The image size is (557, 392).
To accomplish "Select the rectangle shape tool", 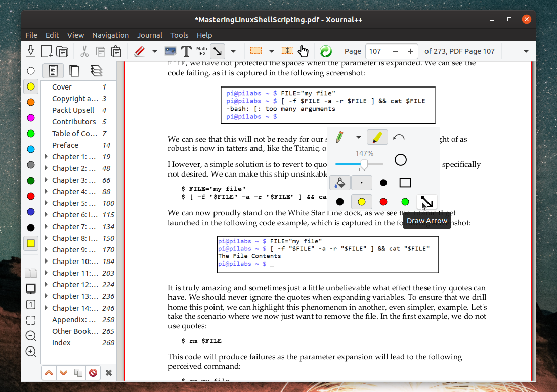I will (x=405, y=183).
